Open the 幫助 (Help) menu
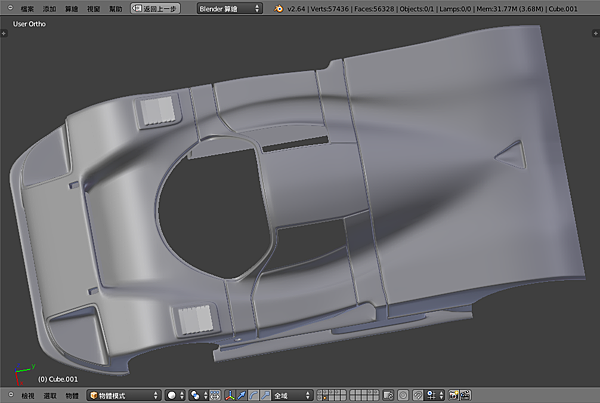This screenshot has height=403, width=600. coord(116,8)
